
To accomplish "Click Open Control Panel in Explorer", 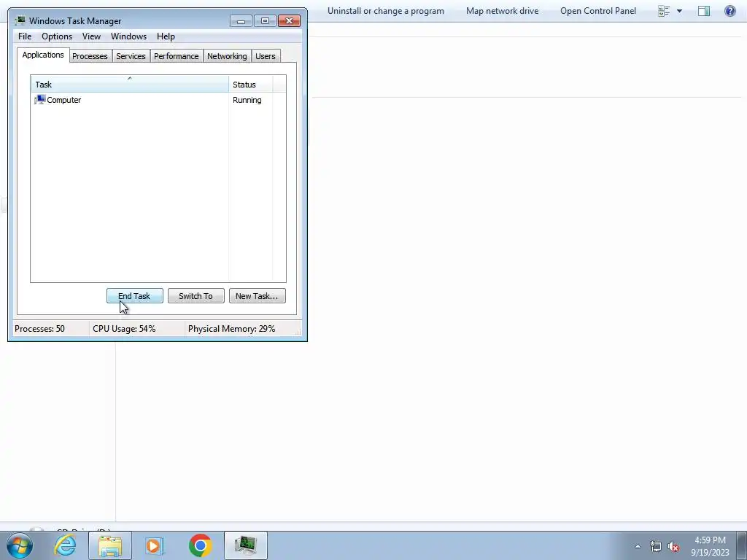I will coord(598,11).
